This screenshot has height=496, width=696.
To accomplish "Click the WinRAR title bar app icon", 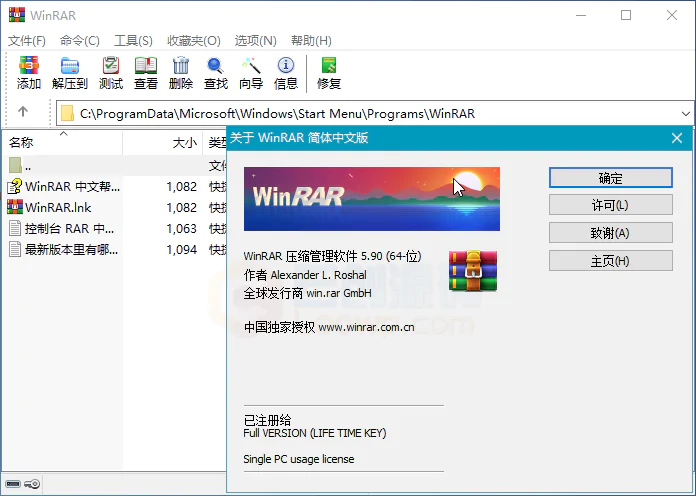I will 17,15.
